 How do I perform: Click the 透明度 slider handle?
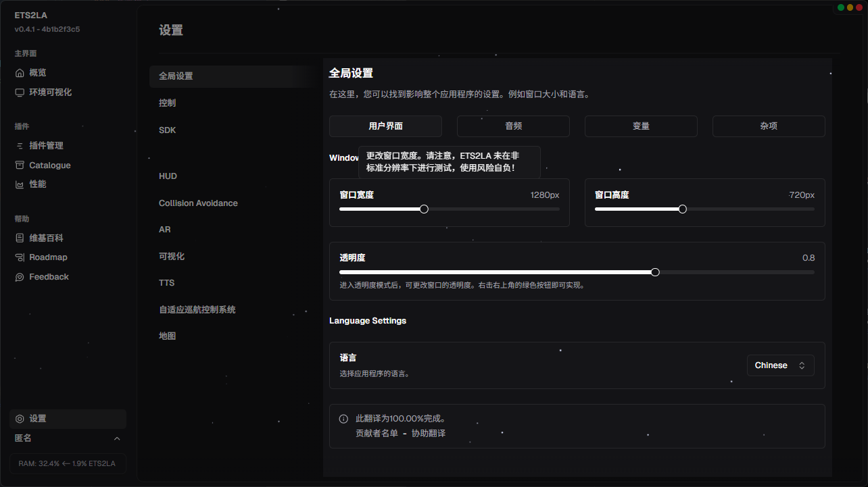click(655, 272)
